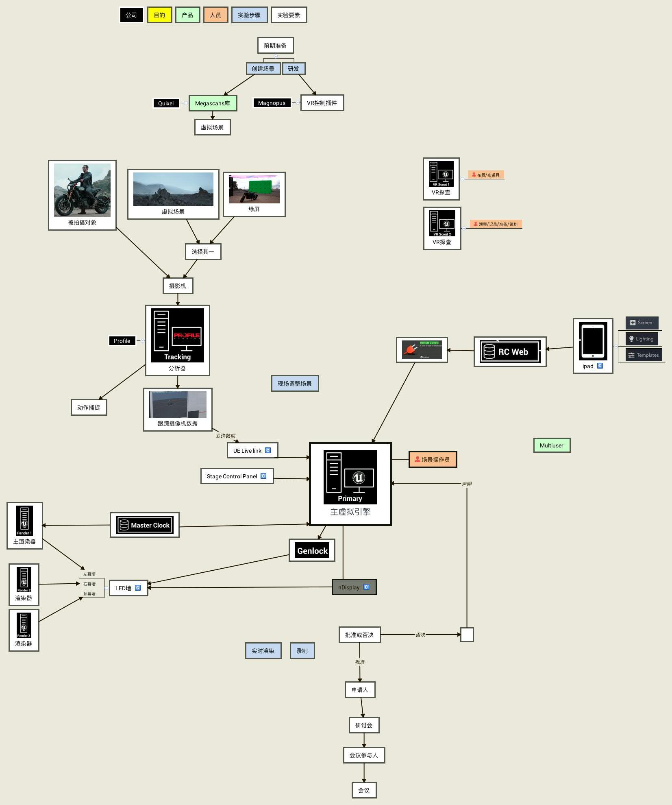The height and width of the screenshot is (805, 672).
Task: Toggle the expander circle next to Profile
Action: (142, 341)
